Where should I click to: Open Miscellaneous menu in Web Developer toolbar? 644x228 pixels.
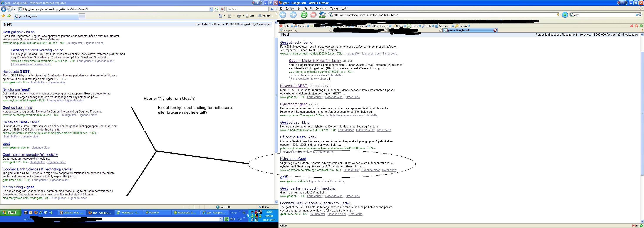pyautogui.click(x=381, y=26)
